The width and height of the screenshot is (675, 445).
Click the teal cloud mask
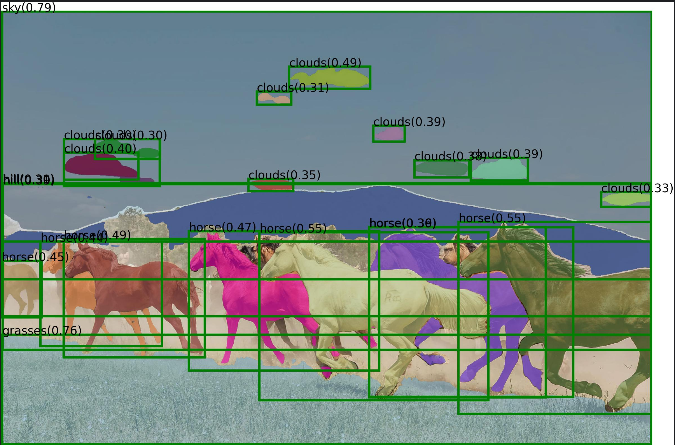pyautogui.click(x=499, y=170)
